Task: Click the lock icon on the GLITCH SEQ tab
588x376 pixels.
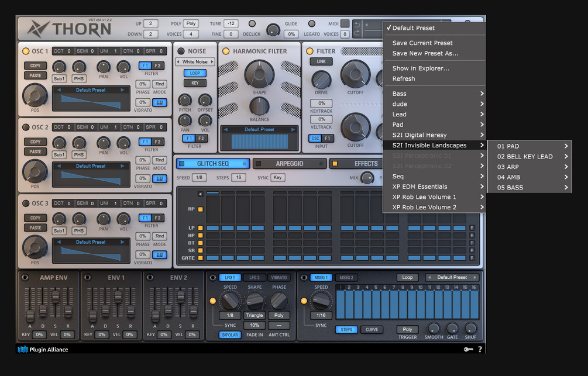Action: [245, 164]
